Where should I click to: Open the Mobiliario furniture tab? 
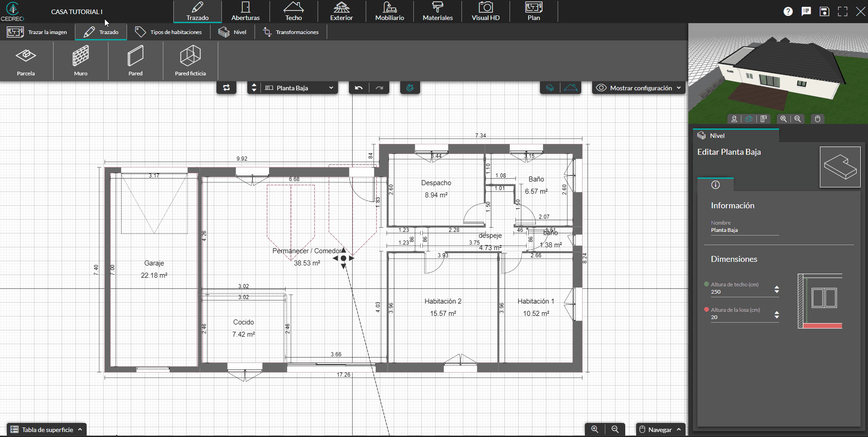[x=389, y=11]
